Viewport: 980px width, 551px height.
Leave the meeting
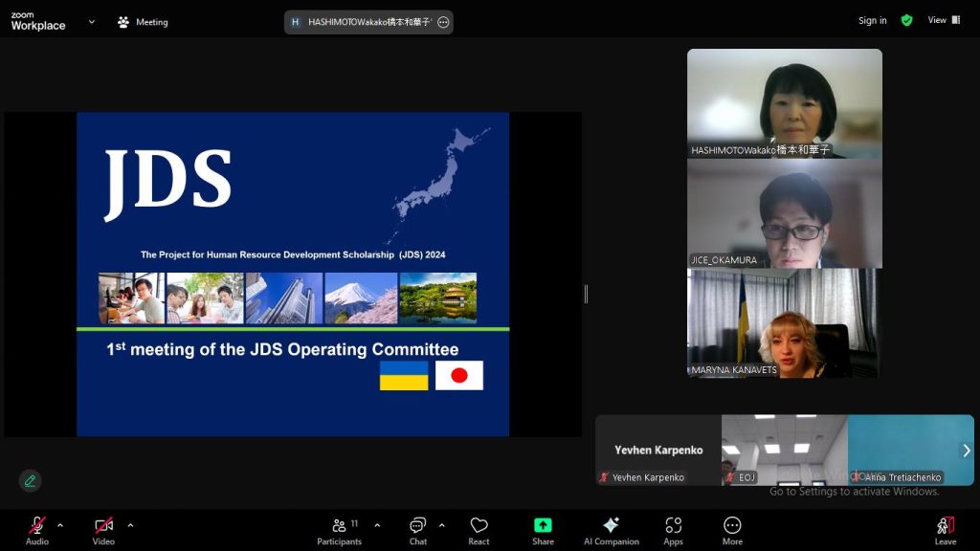945,530
